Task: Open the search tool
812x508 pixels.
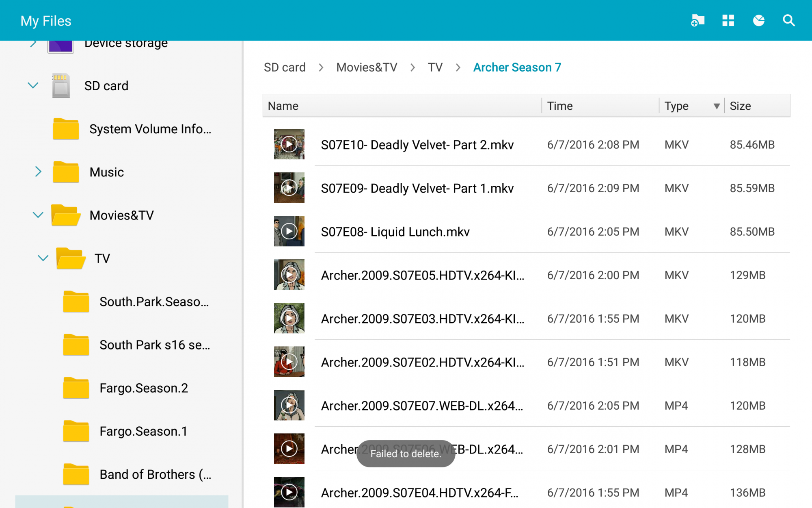Action: [788, 20]
